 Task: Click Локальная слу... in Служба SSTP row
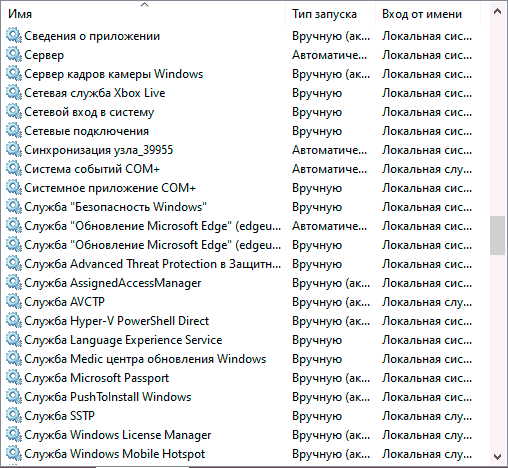click(427, 416)
